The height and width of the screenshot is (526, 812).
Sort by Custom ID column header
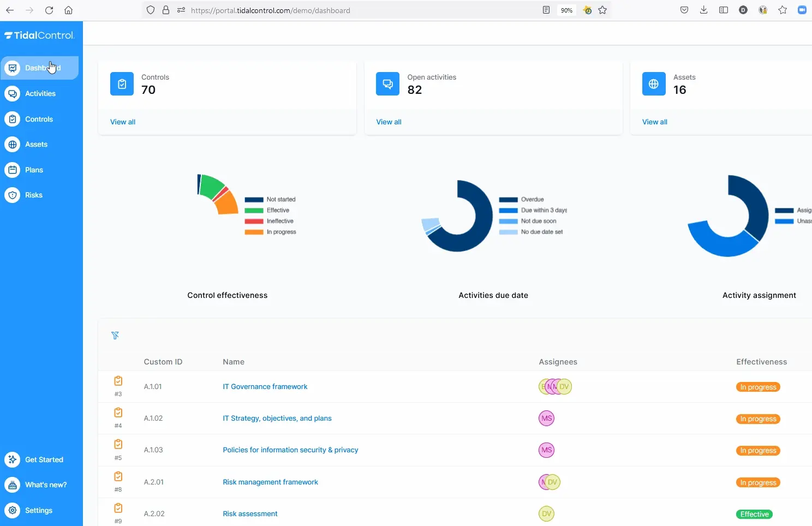[163, 362]
